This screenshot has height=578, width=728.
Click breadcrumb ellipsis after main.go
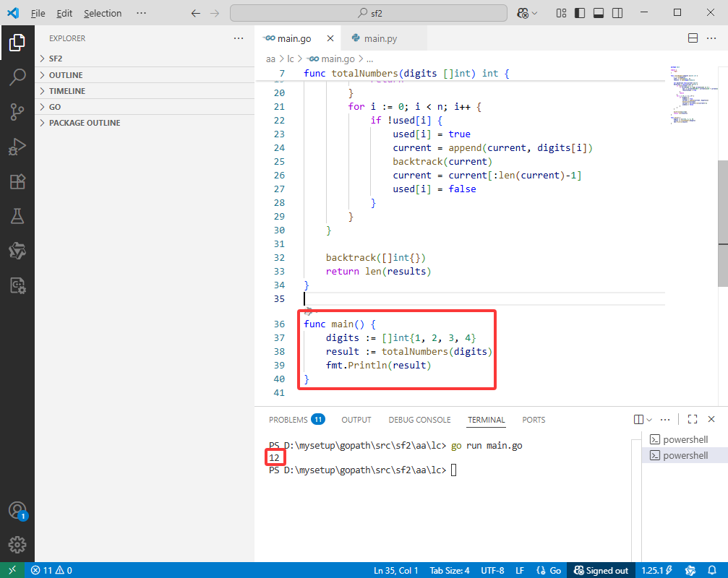click(369, 59)
